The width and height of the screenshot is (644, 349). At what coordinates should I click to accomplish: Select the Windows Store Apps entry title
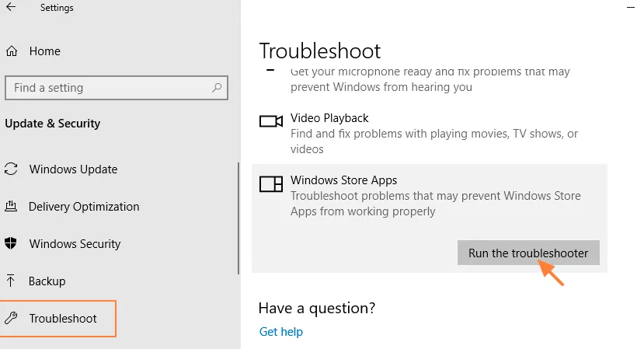[x=344, y=180]
